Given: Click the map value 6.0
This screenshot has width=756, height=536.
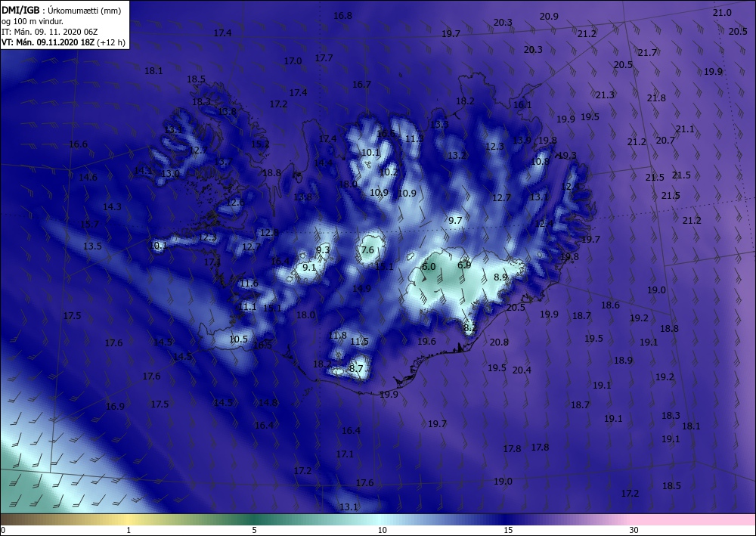Looking at the screenshot, I should pyautogui.click(x=429, y=267).
